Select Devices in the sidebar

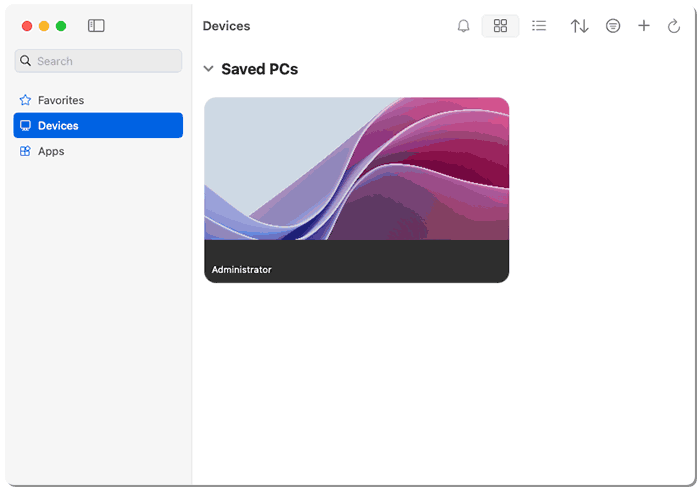pos(58,126)
